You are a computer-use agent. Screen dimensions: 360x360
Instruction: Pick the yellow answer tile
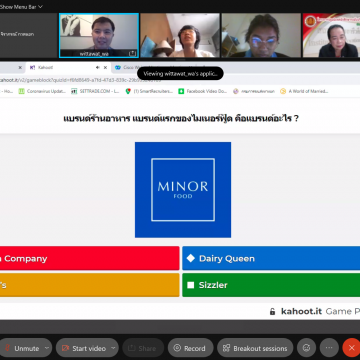pyautogui.click(x=89, y=285)
